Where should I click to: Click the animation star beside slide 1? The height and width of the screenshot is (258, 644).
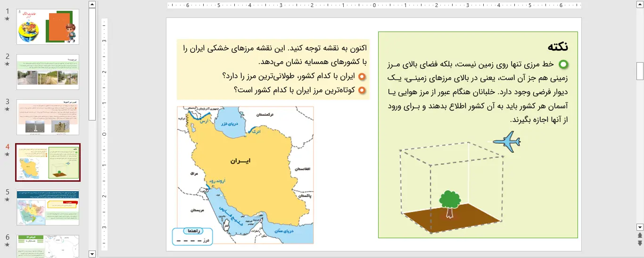(7, 19)
